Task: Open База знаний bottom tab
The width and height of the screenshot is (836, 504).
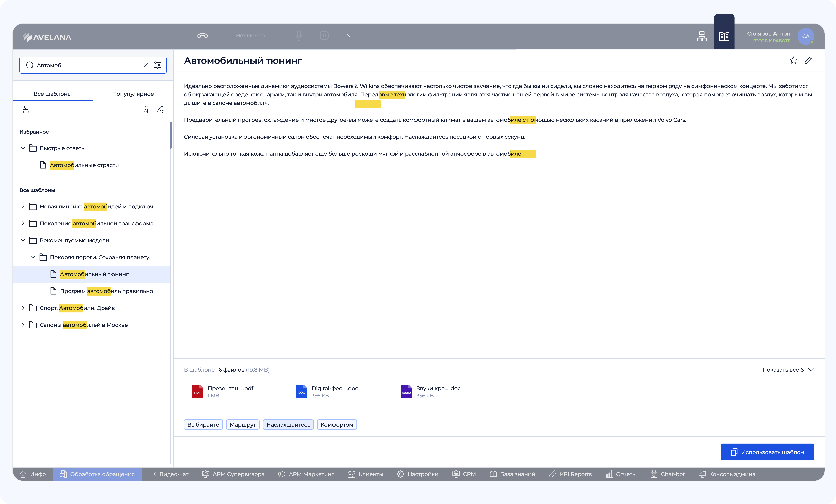Action: [512, 474]
